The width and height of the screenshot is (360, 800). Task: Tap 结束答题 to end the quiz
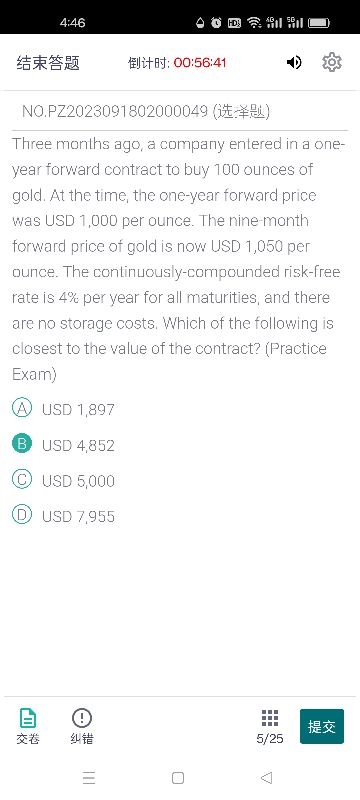(48, 63)
